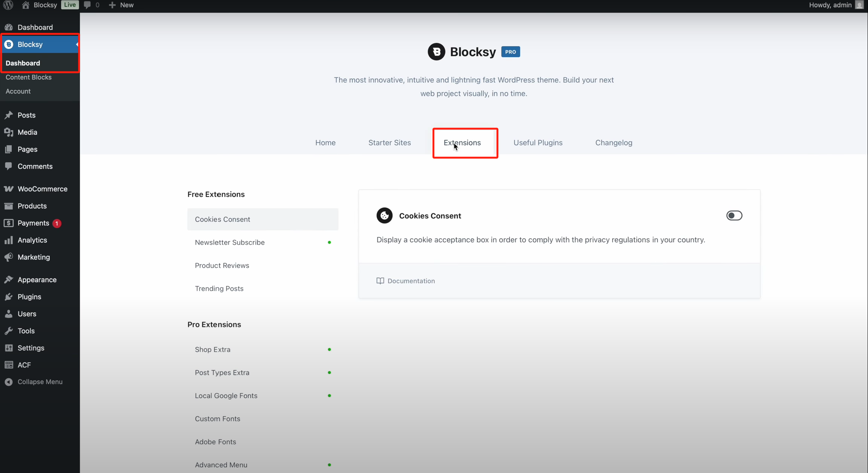Select the Media library sidebar icon
The width and height of the screenshot is (868, 473).
[x=9, y=132]
